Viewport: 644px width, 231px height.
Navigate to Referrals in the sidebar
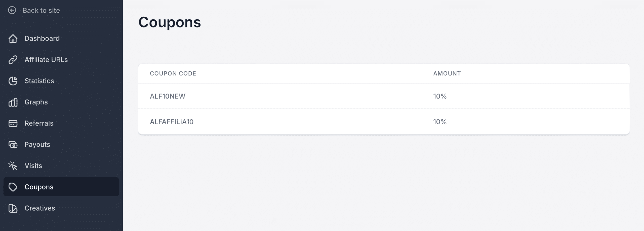(39, 123)
